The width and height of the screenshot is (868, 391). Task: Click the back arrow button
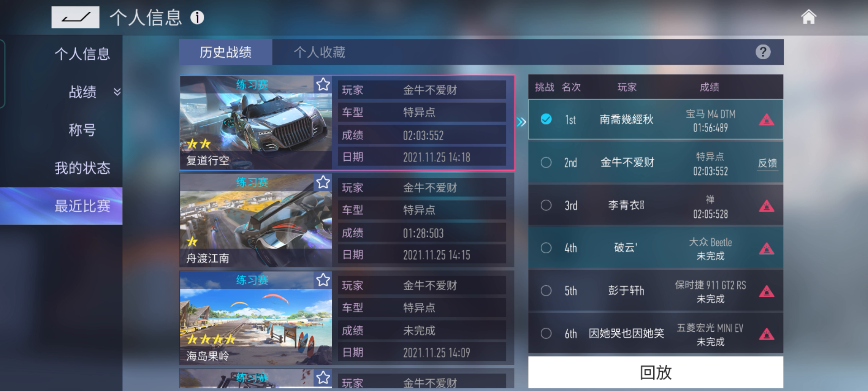pos(75,18)
